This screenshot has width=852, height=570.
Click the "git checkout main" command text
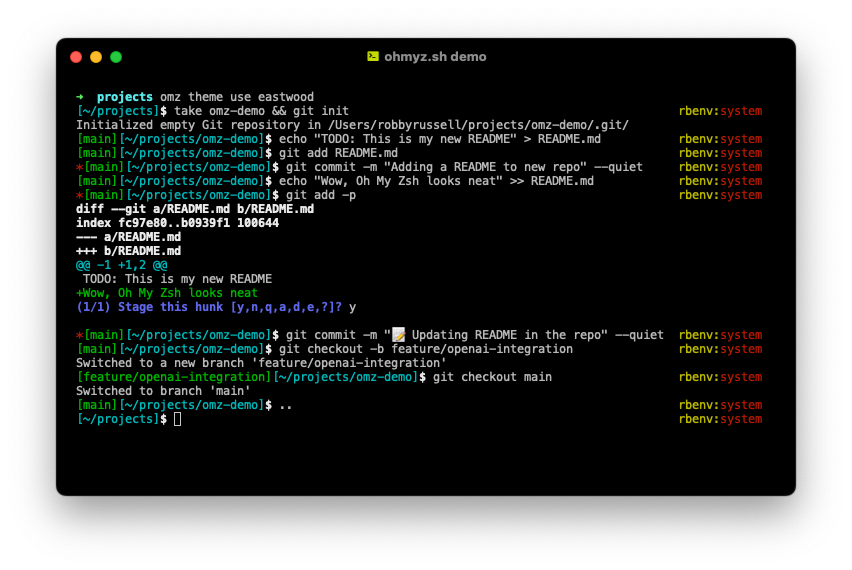492,377
